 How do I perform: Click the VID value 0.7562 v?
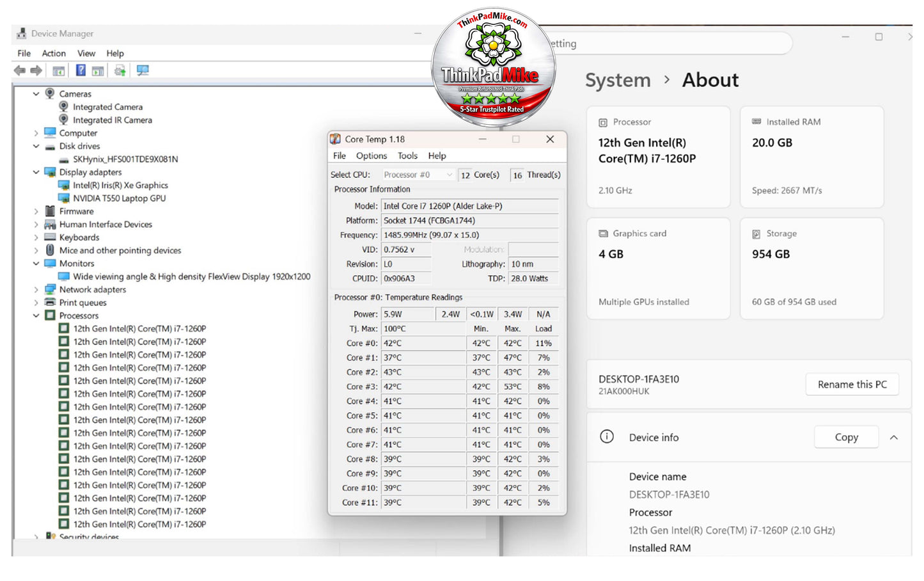pos(406,250)
